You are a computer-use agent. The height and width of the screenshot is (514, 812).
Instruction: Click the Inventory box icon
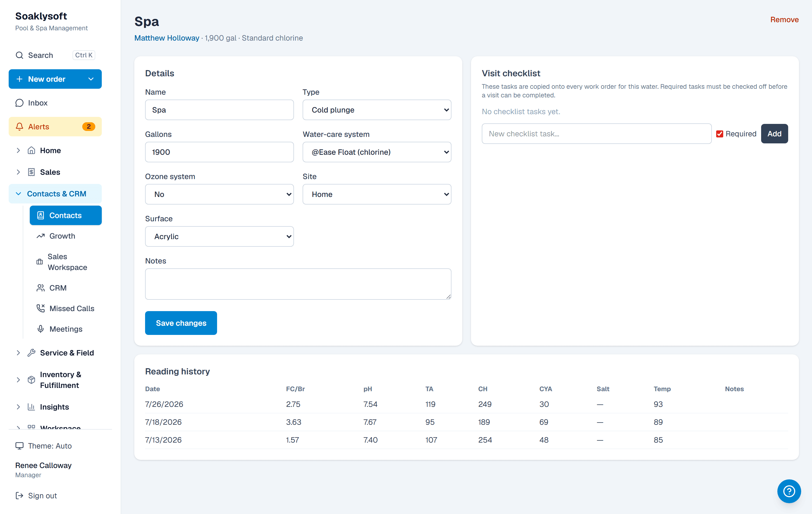31,380
